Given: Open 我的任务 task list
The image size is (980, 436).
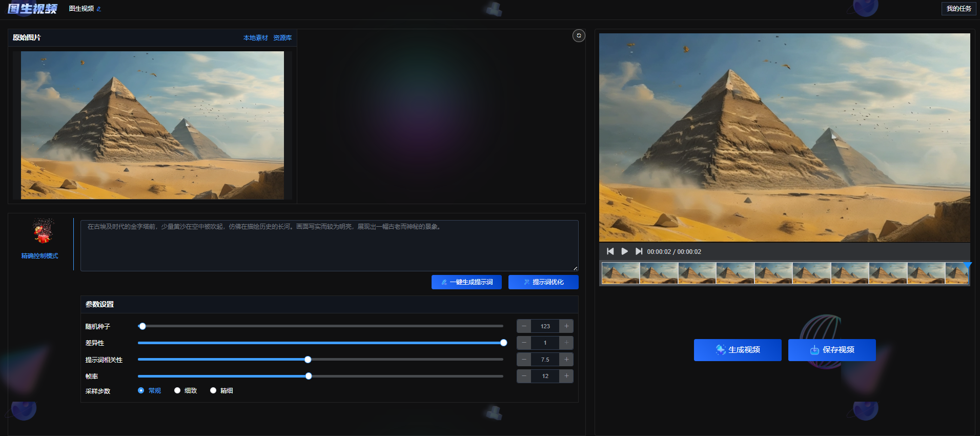Looking at the screenshot, I should (958, 9).
